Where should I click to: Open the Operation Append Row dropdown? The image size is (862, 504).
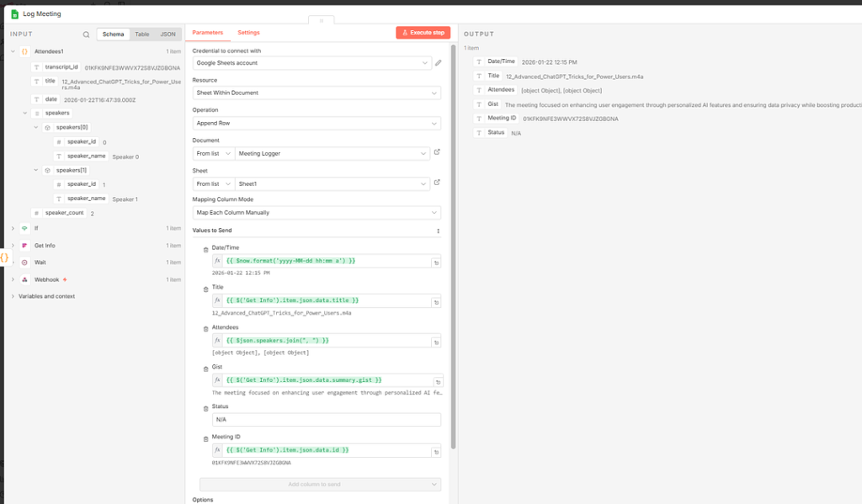tap(317, 123)
